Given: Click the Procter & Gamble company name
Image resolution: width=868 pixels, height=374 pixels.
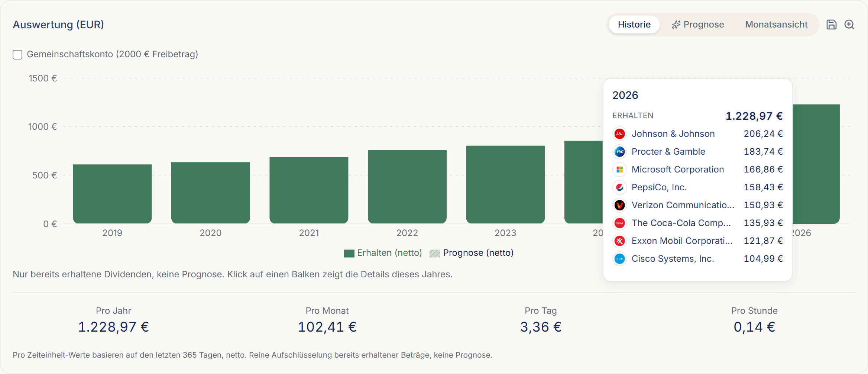Looking at the screenshot, I should point(668,152).
